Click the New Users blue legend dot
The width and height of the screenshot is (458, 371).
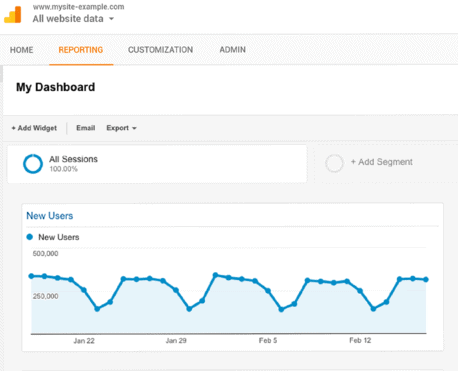coord(30,237)
